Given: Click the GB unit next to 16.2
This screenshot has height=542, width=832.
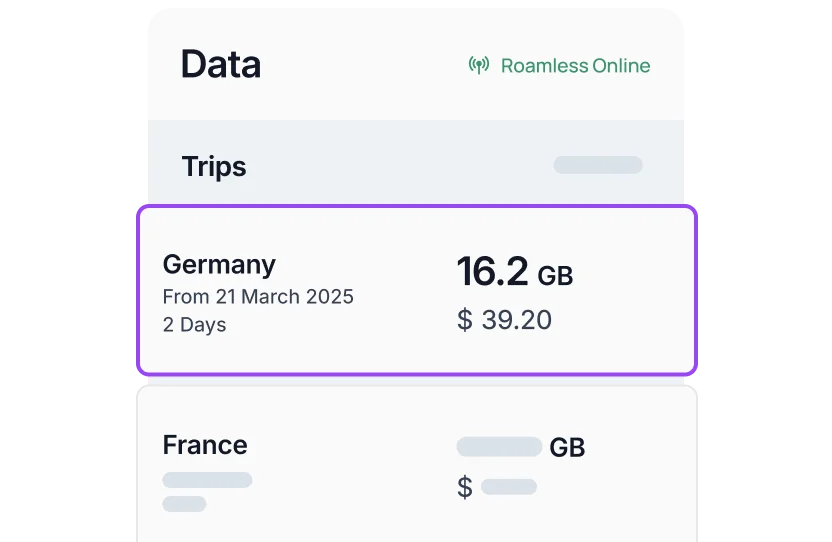Looking at the screenshot, I should pos(556,276).
